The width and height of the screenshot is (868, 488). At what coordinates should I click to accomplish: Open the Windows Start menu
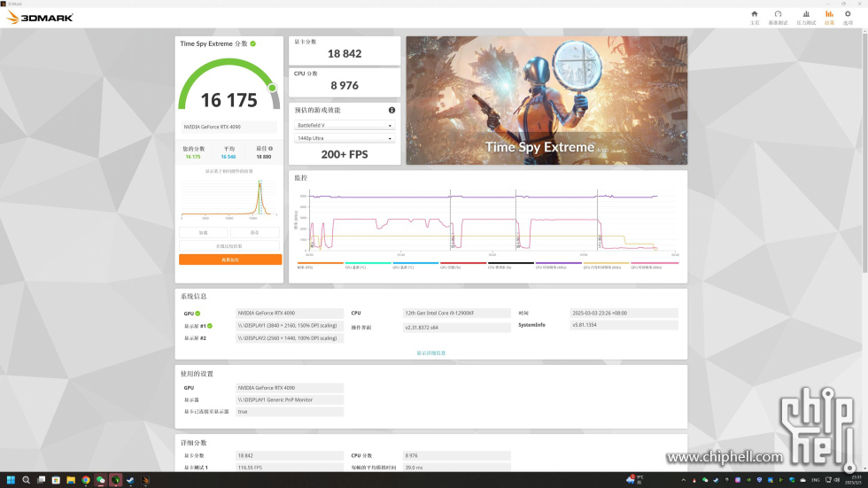11,480
